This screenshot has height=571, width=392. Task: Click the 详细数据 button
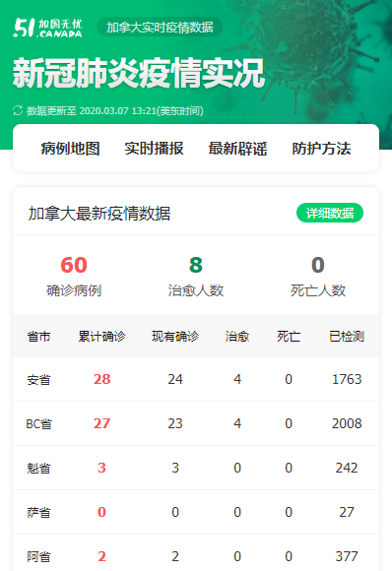coord(330,213)
